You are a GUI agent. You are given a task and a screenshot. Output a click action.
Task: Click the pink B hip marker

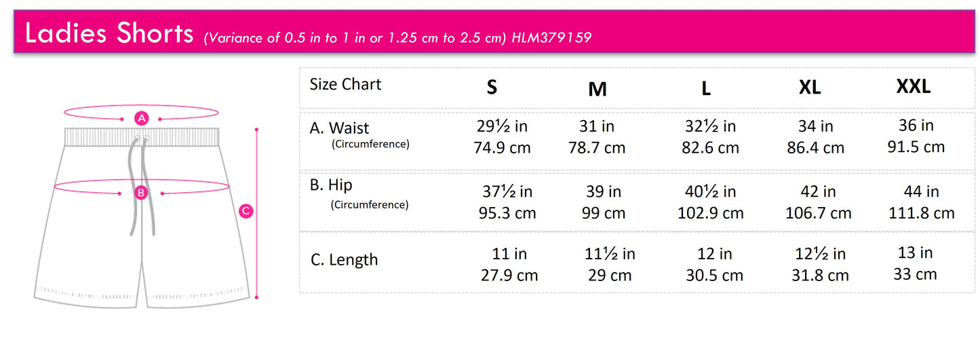(141, 193)
